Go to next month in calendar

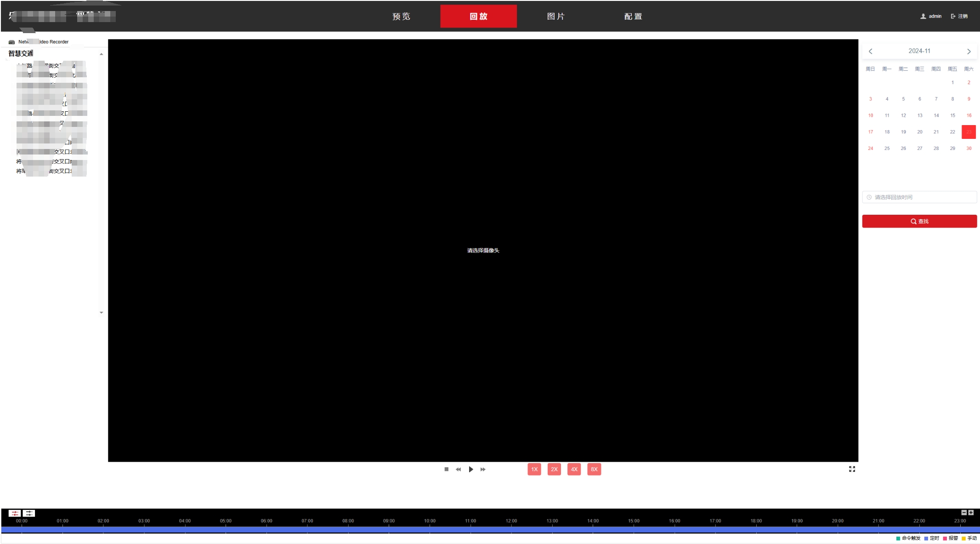[x=969, y=52]
